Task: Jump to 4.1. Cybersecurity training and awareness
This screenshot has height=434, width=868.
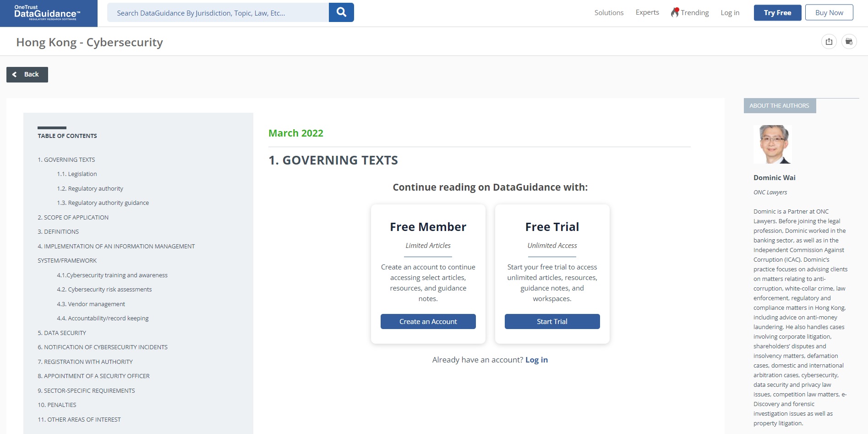Action: coord(112,275)
